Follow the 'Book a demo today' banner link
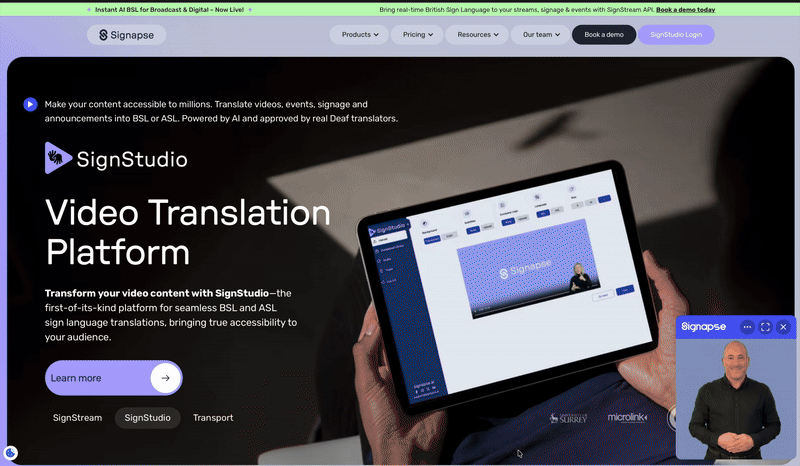Screen dimensions: 800x466 pos(685,9)
